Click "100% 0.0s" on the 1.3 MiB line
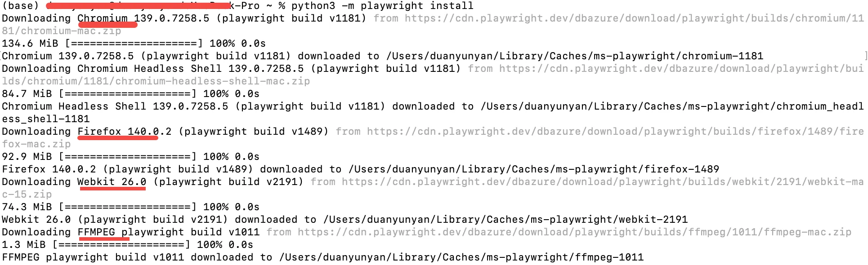The height and width of the screenshot is (265, 868). (x=225, y=245)
